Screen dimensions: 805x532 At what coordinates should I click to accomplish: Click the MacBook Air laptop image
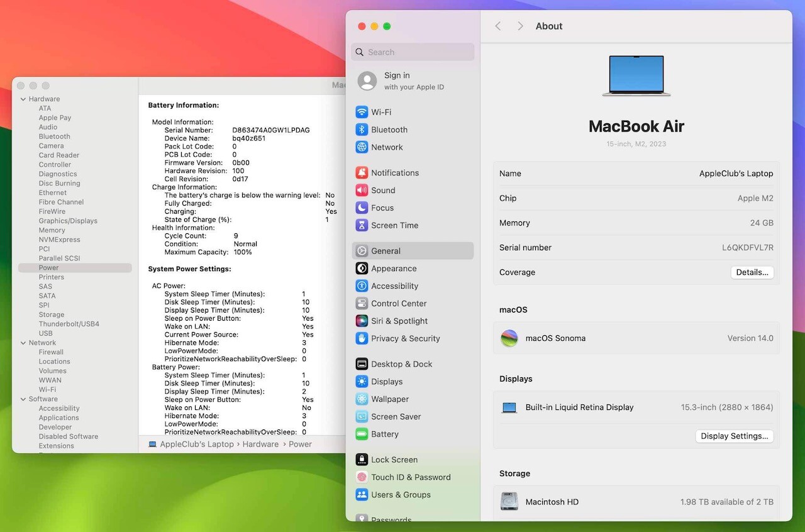click(x=636, y=75)
